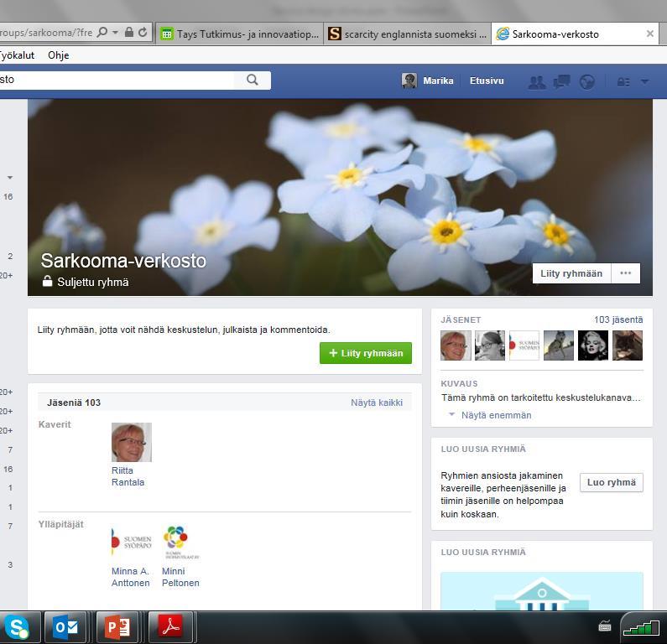
Task: Go to Etusivu home page
Action: coord(487,80)
